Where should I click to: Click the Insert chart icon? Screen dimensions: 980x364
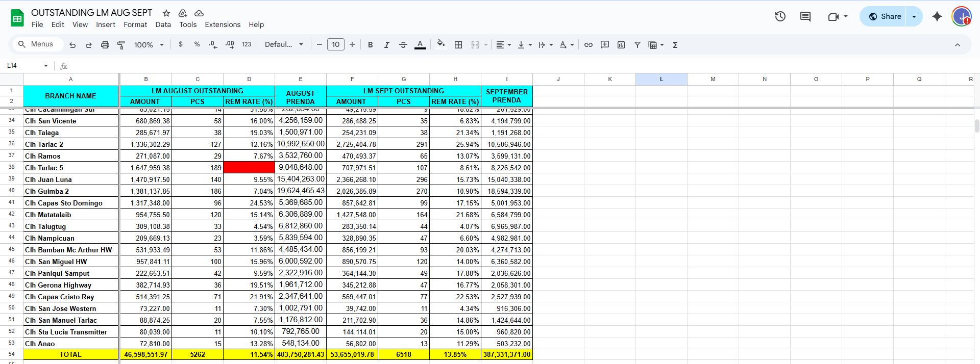coord(621,45)
